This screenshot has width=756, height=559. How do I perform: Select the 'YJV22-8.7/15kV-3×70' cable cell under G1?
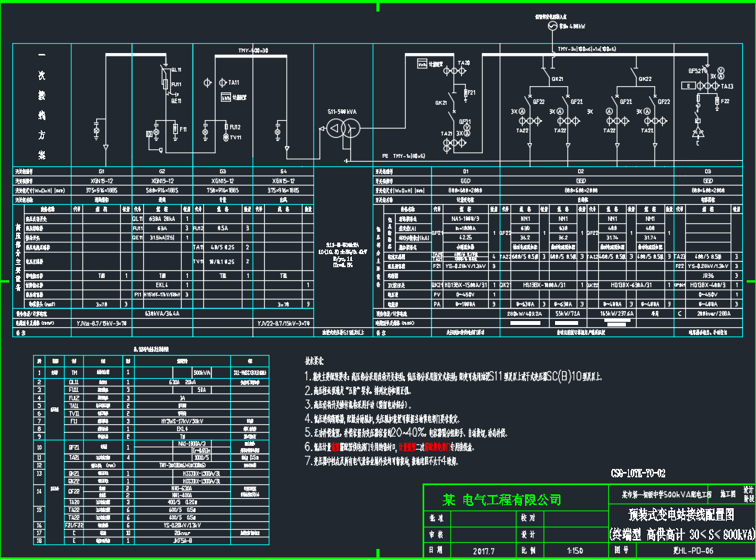point(102,323)
